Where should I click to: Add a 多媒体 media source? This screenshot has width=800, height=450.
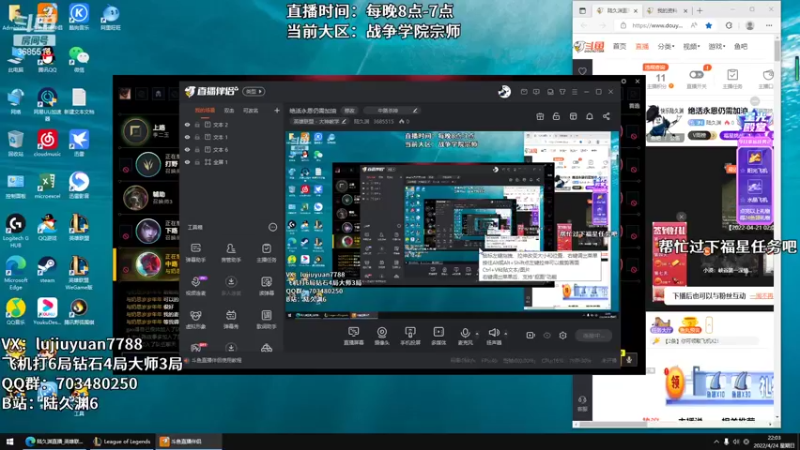(438, 336)
